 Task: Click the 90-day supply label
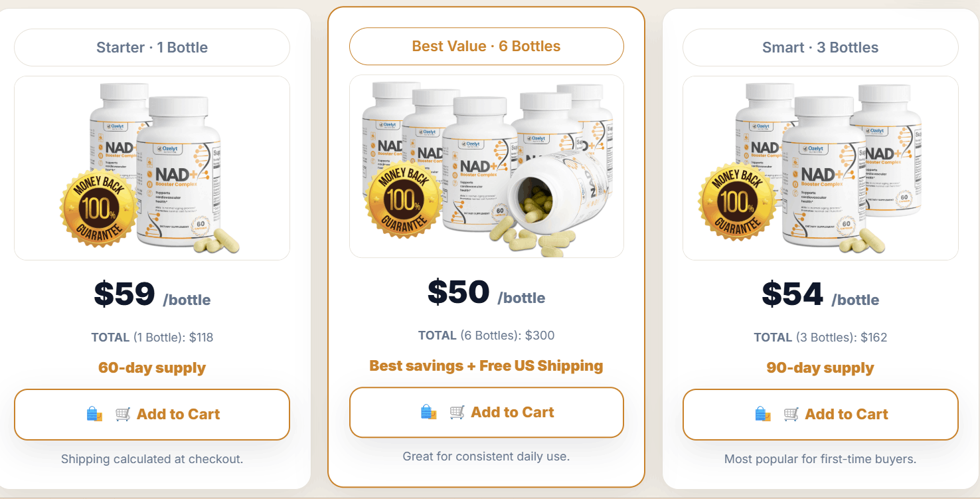point(820,367)
